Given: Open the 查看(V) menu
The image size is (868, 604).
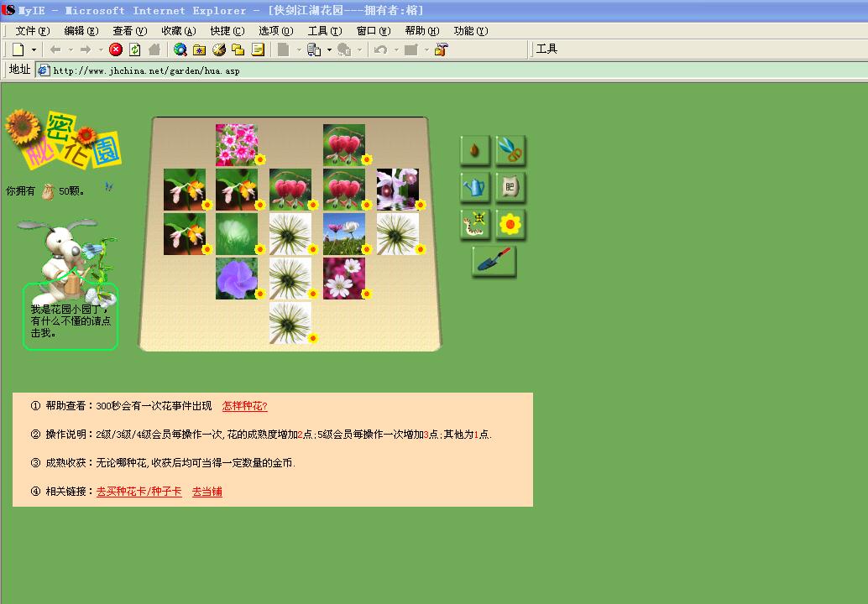Looking at the screenshot, I should click(x=129, y=31).
